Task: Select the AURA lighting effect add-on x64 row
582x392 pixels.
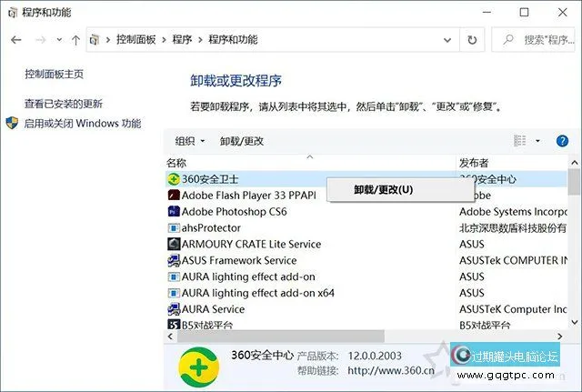Action: point(366,293)
